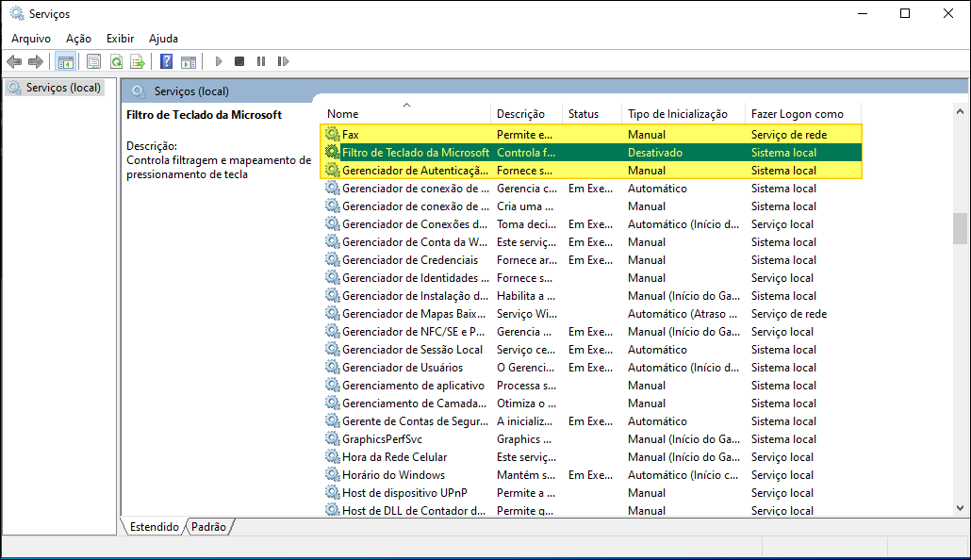Select Gerenciador de Usuários service name
Image resolution: width=971 pixels, height=560 pixels.
[x=403, y=368]
